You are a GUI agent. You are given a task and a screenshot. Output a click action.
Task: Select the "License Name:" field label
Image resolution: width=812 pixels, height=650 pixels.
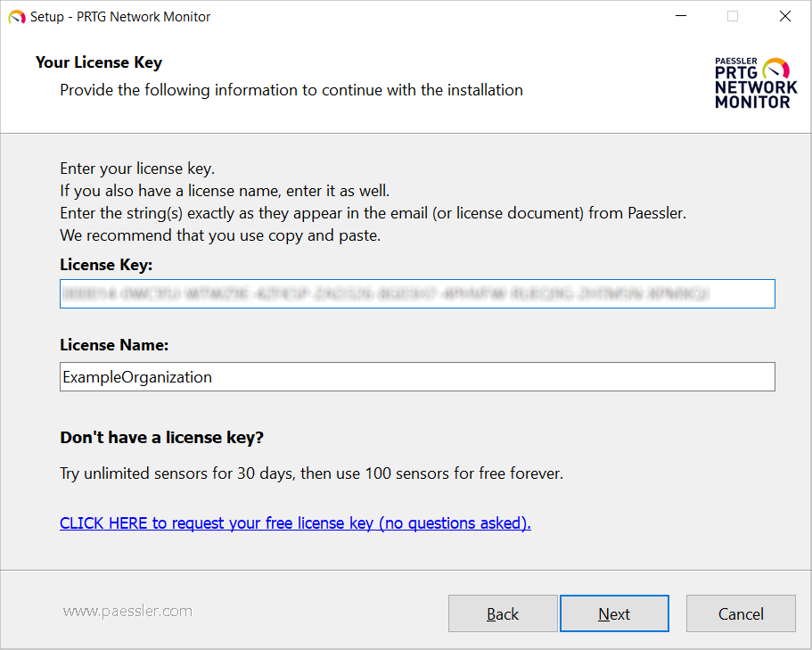click(x=114, y=345)
